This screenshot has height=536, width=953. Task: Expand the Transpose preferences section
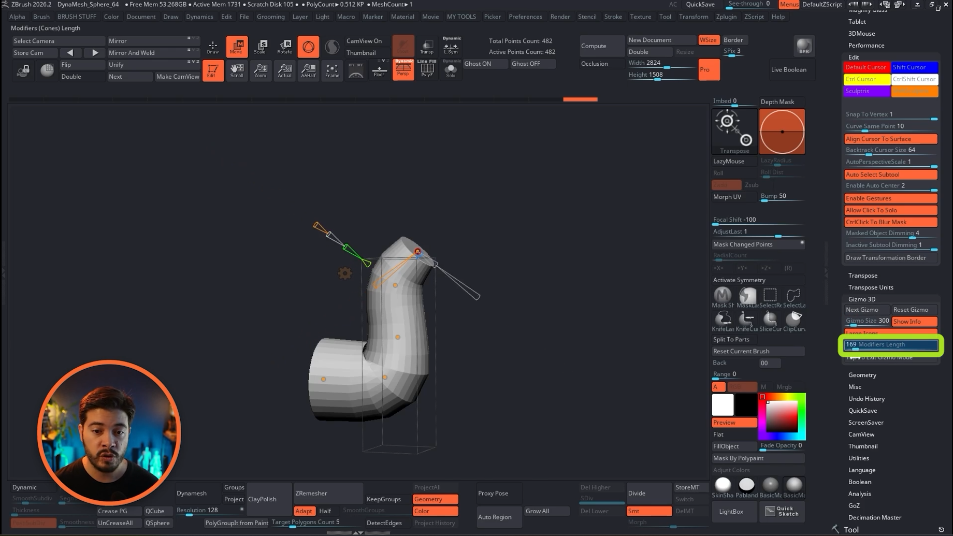[x=862, y=275]
